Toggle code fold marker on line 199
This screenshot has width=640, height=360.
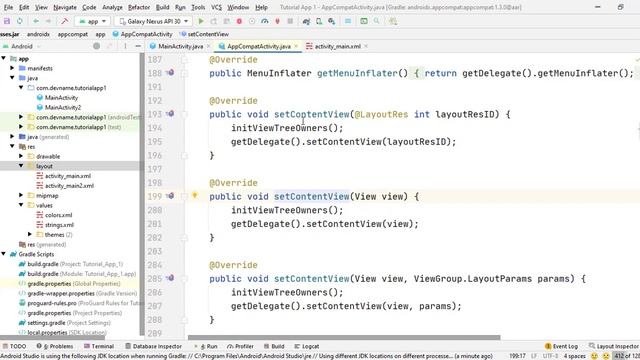[x=184, y=196]
